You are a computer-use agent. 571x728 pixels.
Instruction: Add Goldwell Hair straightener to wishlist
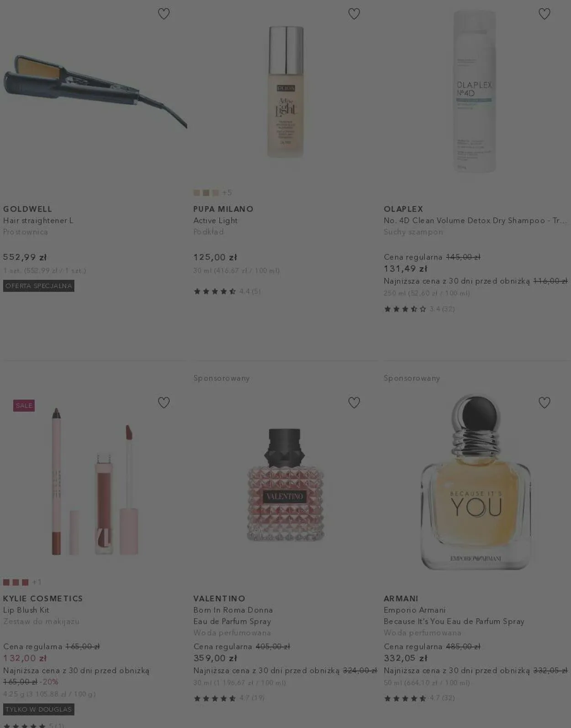pos(164,14)
